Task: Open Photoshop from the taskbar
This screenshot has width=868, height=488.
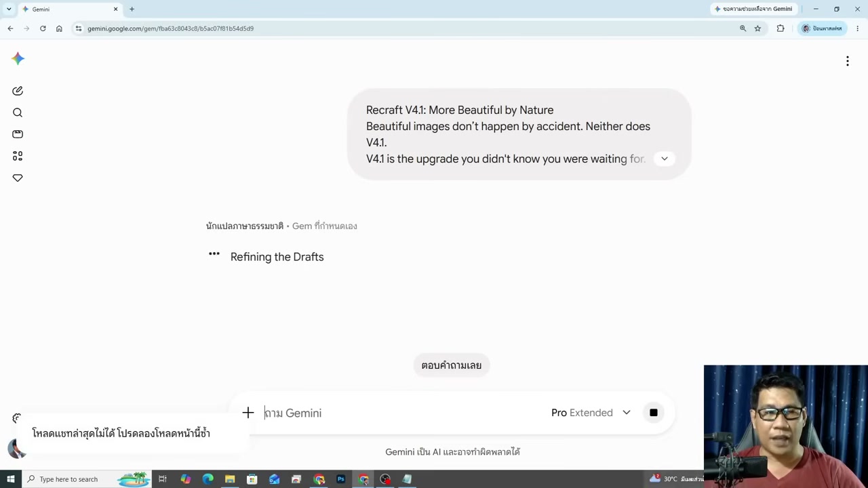Action: (x=341, y=479)
